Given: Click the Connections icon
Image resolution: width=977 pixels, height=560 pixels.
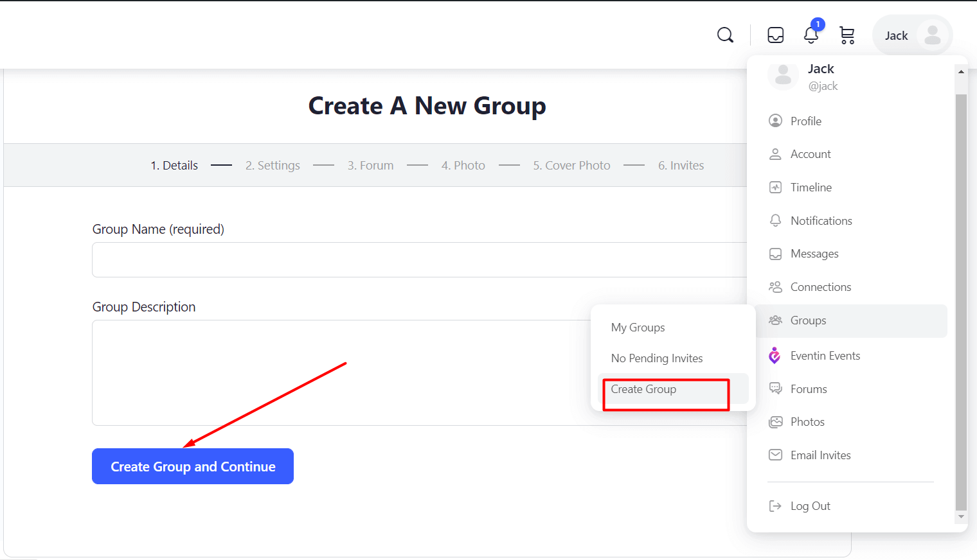Looking at the screenshot, I should 775,286.
